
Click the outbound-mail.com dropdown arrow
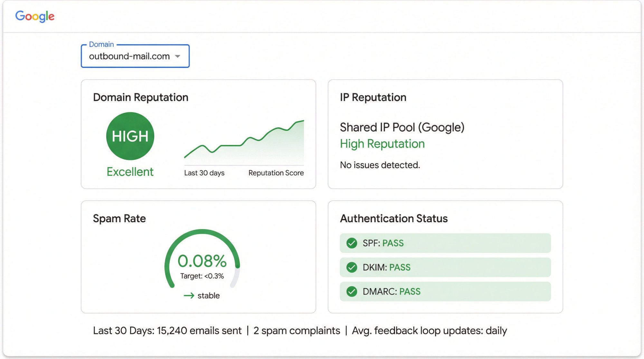pos(177,56)
